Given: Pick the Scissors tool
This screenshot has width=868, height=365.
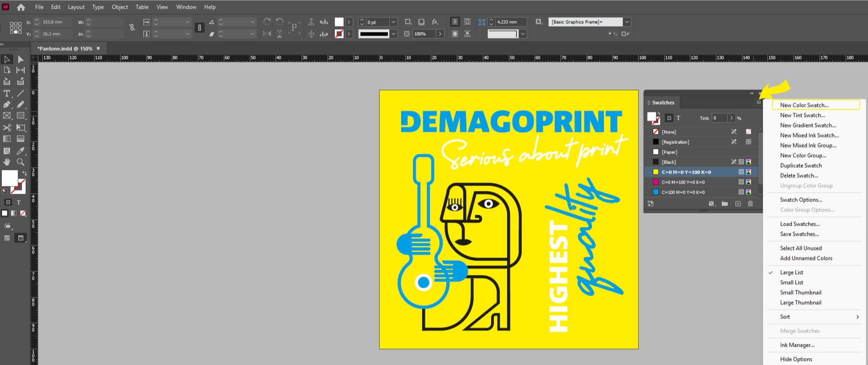Looking at the screenshot, I should point(7,128).
